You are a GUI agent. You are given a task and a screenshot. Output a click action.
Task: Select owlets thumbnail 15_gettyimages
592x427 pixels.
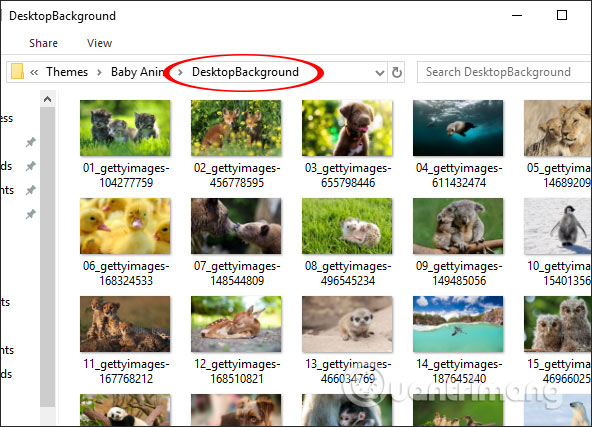click(558, 324)
